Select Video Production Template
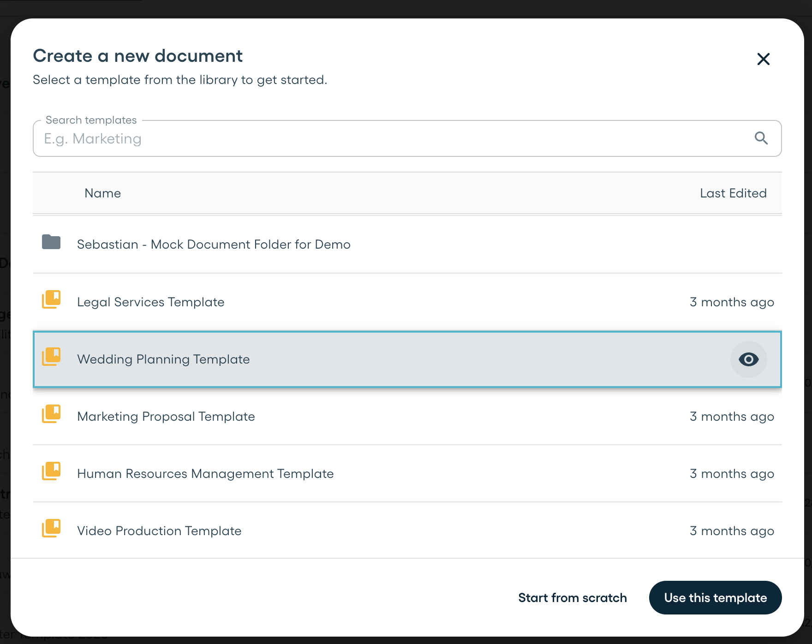Viewport: 812px width, 644px height. point(407,531)
